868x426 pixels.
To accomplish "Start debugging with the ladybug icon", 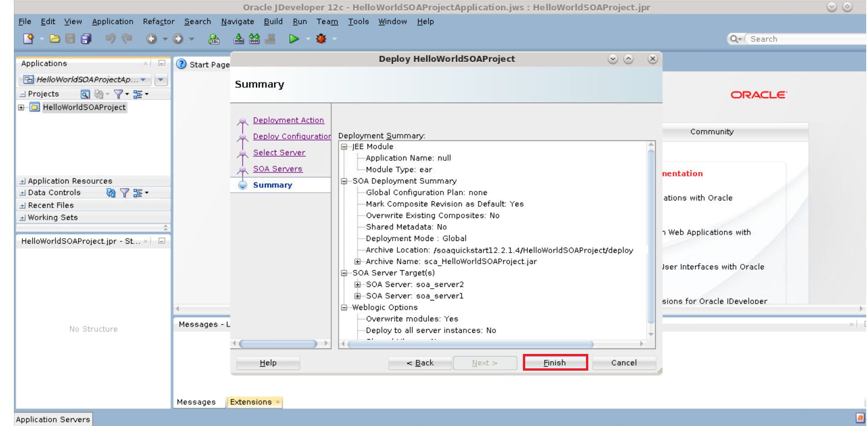I will 321,39.
